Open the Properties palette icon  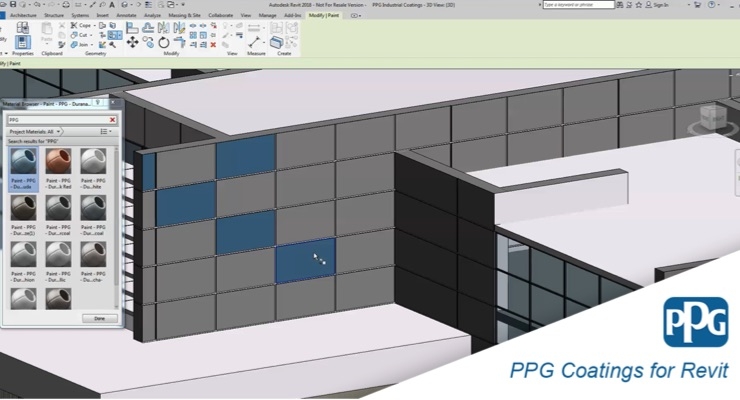point(22,42)
